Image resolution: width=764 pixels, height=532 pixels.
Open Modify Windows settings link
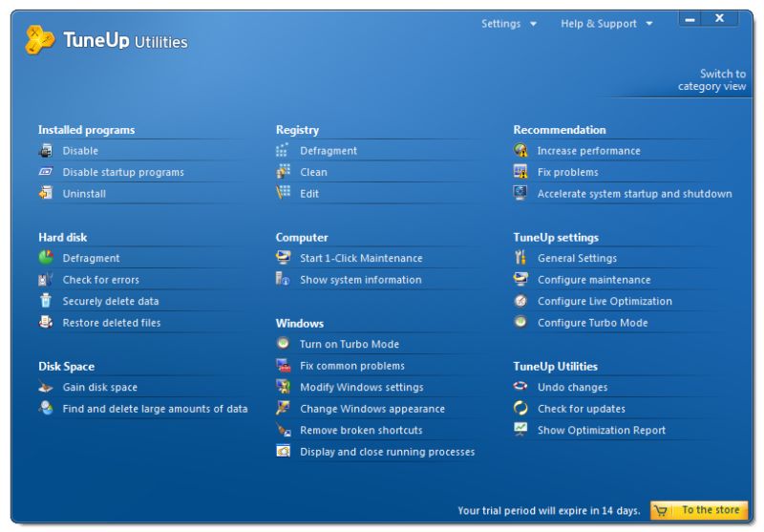point(362,388)
